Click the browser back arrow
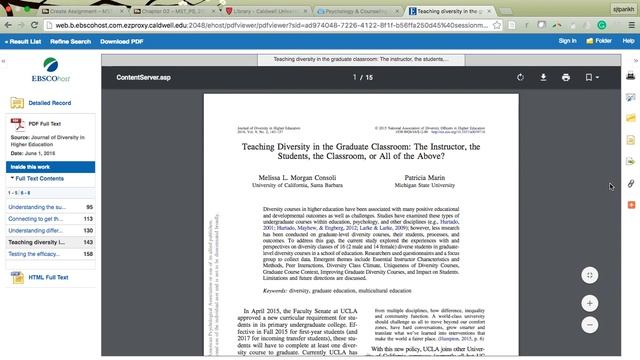Image resolution: width=640 pixels, height=360 pixels. (x=8, y=25)
